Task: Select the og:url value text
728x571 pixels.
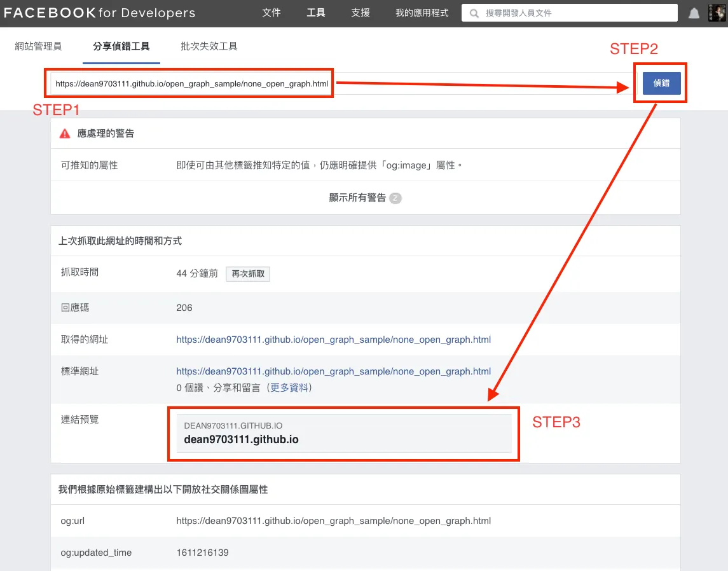Action: [x=333, y=521]
